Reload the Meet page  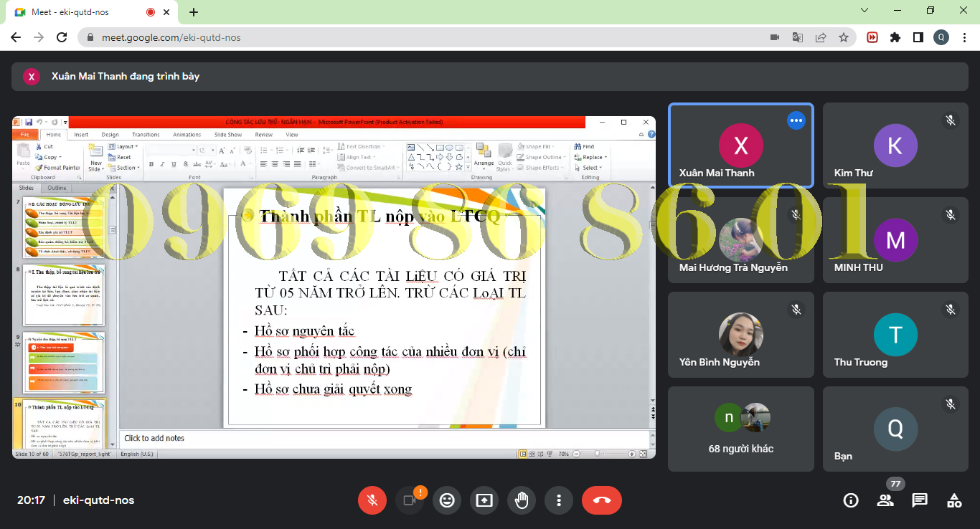62,37
